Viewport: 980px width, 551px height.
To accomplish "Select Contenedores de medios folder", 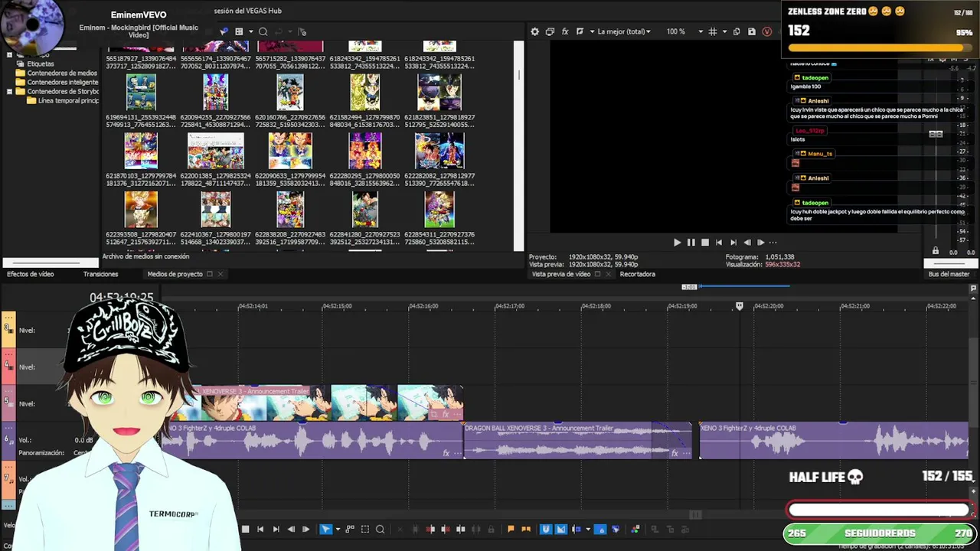I will 62,73.
